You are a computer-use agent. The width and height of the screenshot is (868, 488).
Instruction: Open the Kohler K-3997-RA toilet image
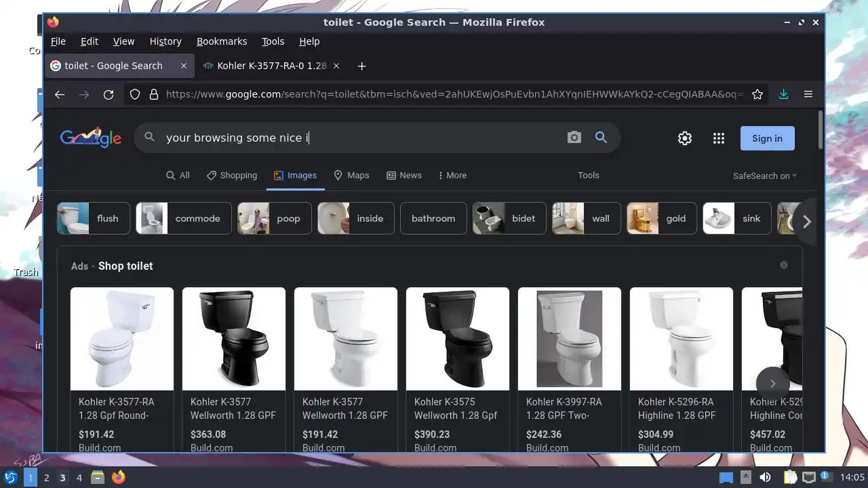point(570,339)
